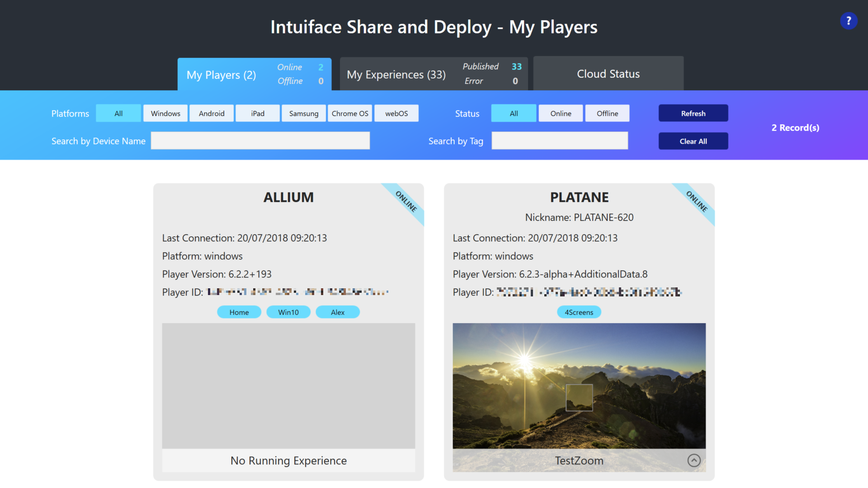Open My Experiences (33) tab

click(434, 74)
